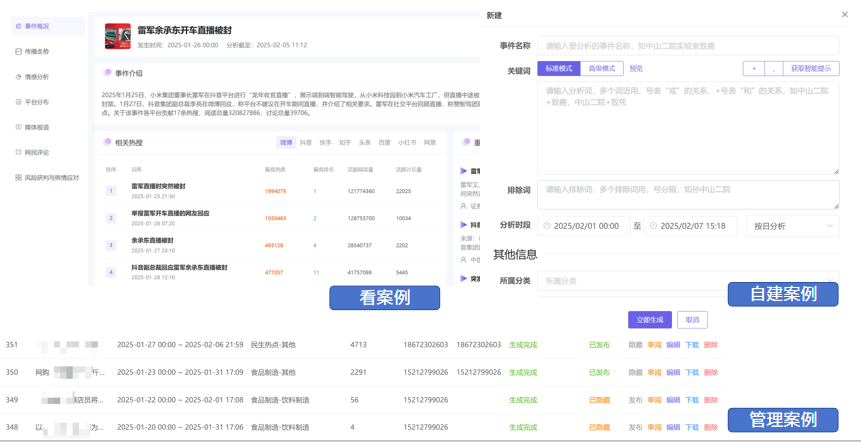Click clock icon in end time field
Screen dimensions: 861x442
point(653,226)
